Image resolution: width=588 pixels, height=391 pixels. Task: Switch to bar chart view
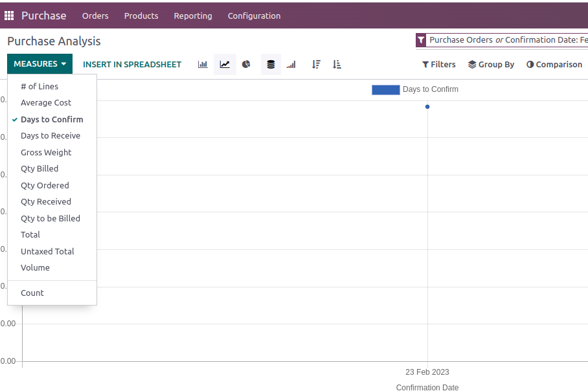[x=203, y=65]
